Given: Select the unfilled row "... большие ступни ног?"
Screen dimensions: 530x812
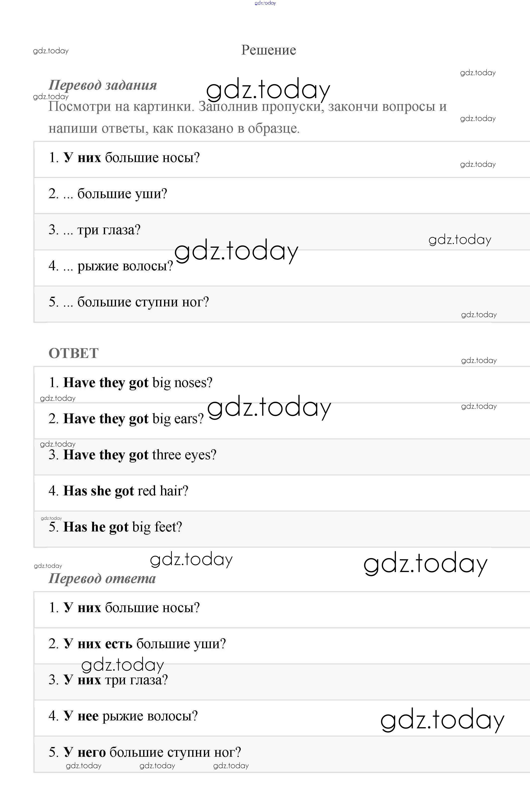Looking at the screenshot, I should (129, 302).
